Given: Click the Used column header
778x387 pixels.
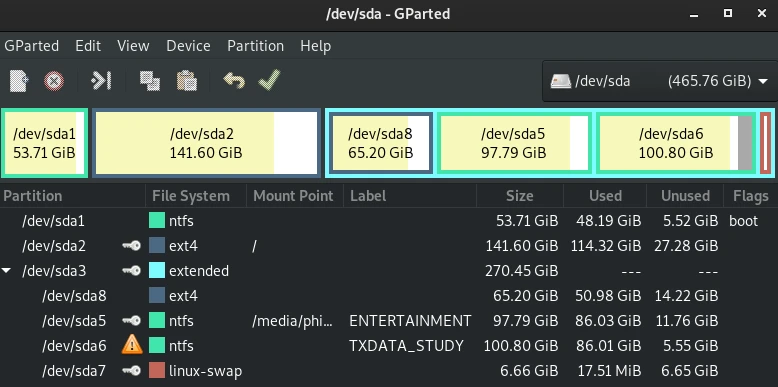Looking at the screenshot, I should tap(605, 196).
